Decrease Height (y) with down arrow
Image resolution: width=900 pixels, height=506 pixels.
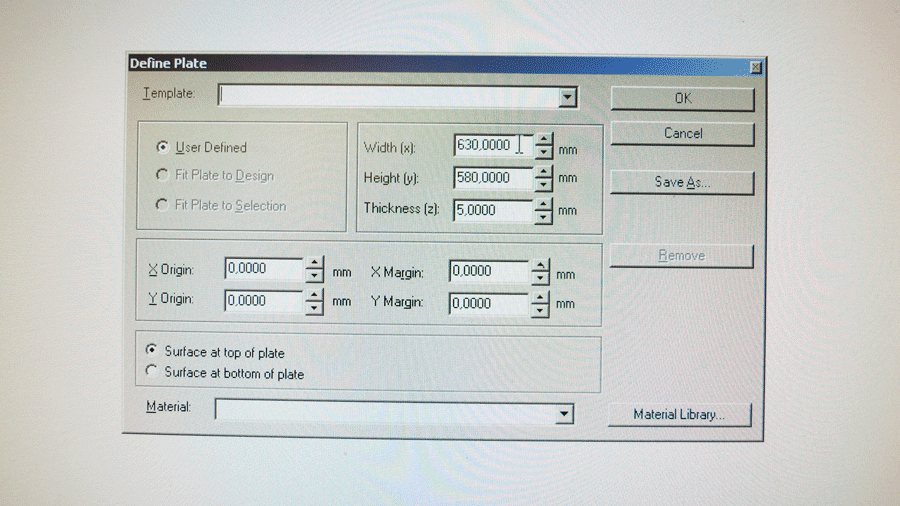pos(543,185)
